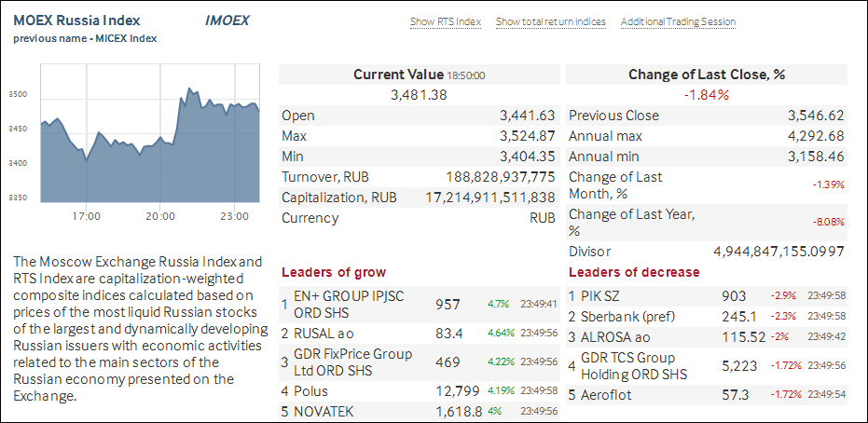Screen dimensions: 868x423
Task: Click ALROSA ao stock entry
Action: pos(615,336)
